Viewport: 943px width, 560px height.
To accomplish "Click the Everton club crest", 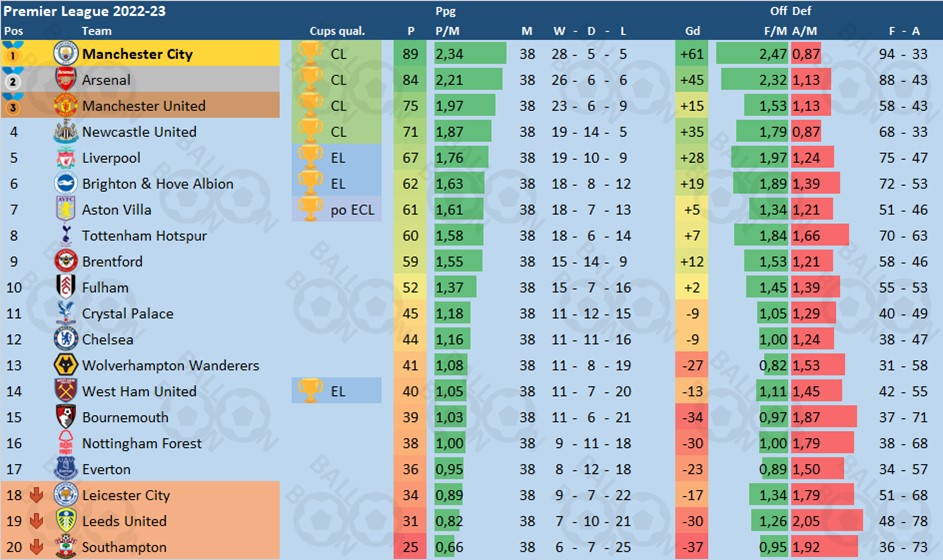I will pos(66,469).
